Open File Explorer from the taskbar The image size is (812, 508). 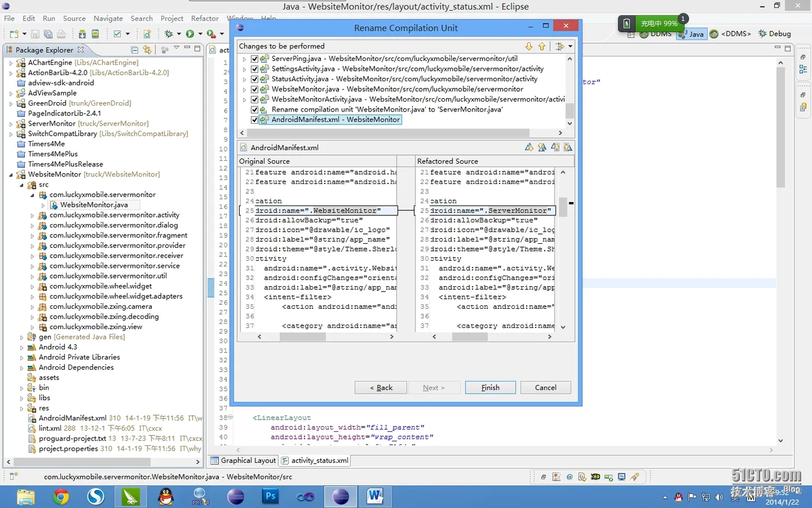click(26, 497)
